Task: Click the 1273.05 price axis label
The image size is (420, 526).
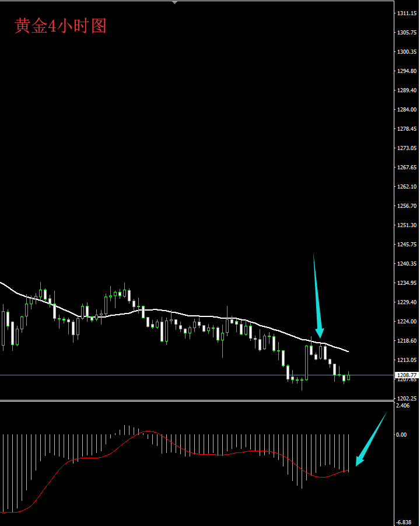Action: (x=407, y=148)
